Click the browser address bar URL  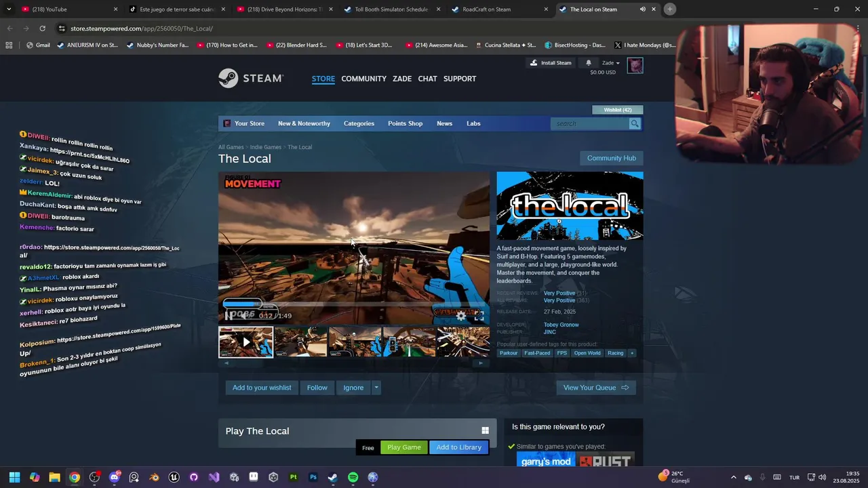[x=142, y=28]
